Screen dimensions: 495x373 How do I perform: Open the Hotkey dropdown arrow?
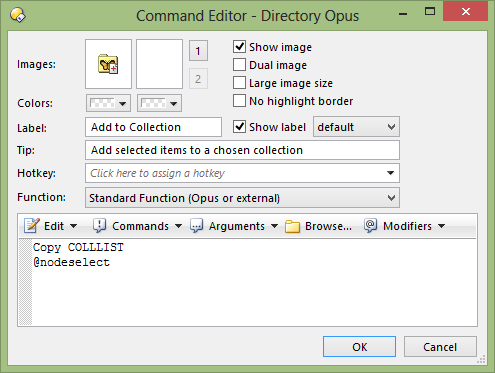(x=390, y=173)
